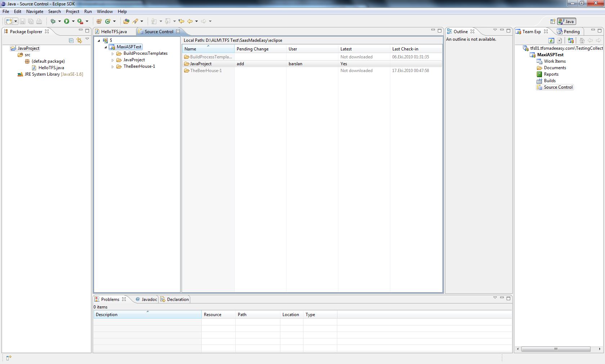Switch to the Pending Changes tab
Viewport: 605px width, 364px height.
pos(569,32)
